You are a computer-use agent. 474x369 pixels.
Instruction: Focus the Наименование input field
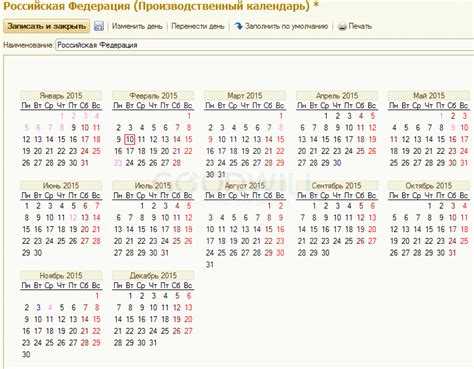(x=265, y=45)
